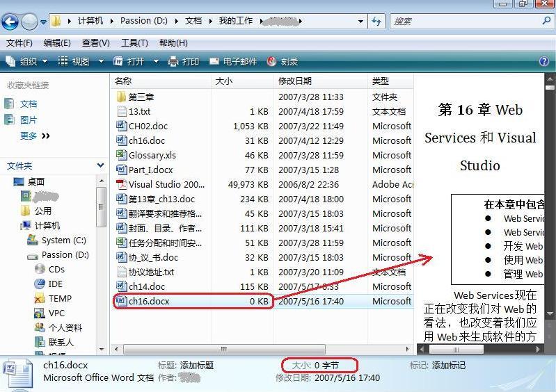Click 计算机 in the address breadcrumb

tap(90, 21)
